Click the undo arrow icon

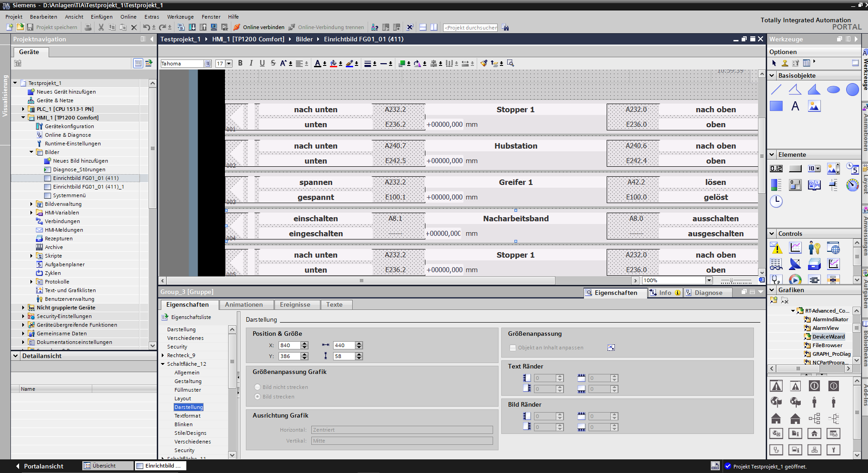pos(146,27)
